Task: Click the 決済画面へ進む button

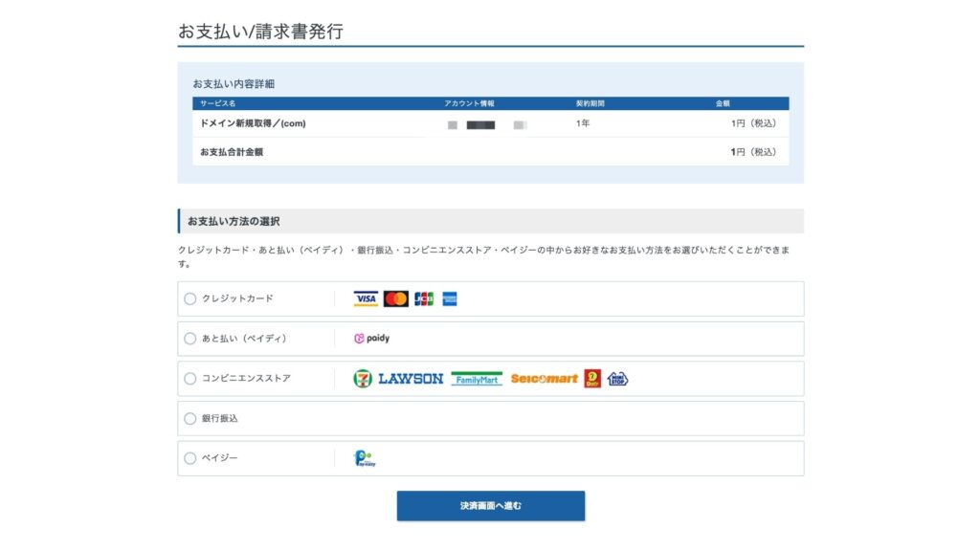Action: (491, 506)
